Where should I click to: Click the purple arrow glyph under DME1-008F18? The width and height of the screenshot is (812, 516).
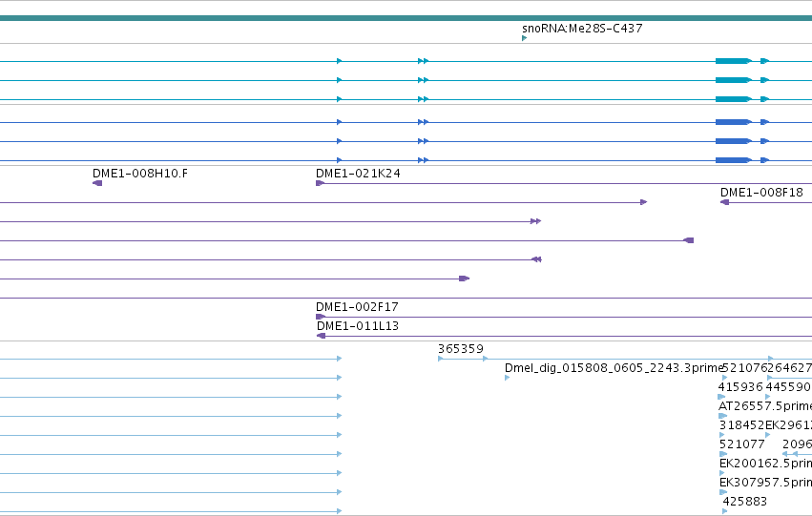tap(724, 202)
